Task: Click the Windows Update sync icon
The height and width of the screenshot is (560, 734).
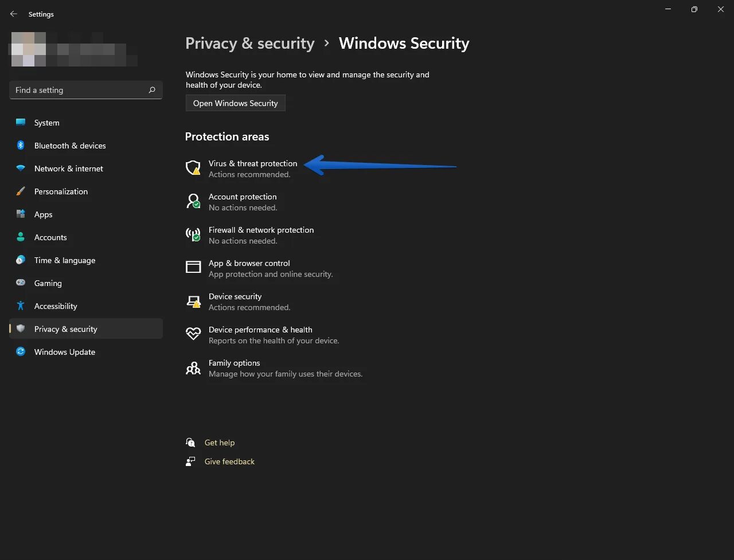Action: pyautogui.click(x=21, y=352)
